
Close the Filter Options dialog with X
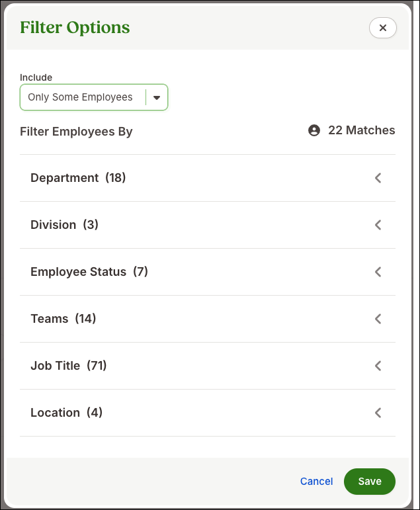tap(382, 28)
